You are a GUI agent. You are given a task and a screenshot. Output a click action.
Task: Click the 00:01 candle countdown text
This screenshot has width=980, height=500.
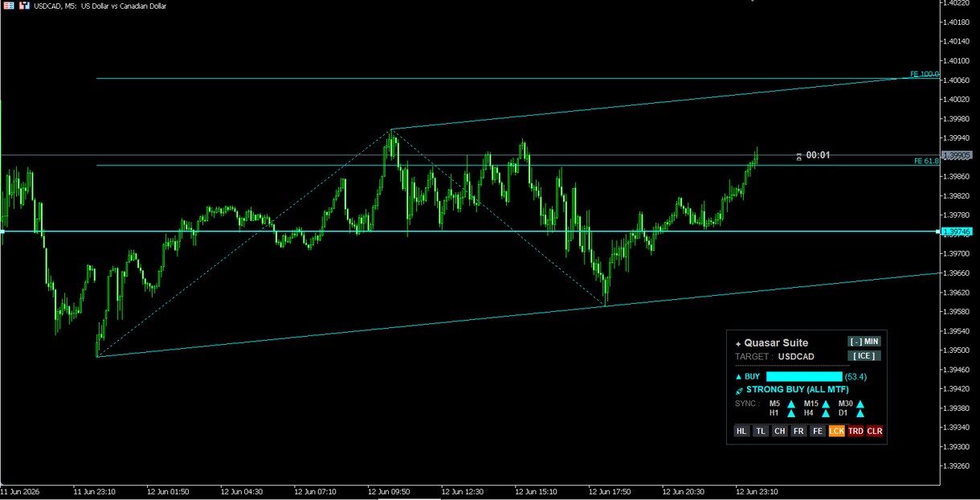tap(818, 155)
